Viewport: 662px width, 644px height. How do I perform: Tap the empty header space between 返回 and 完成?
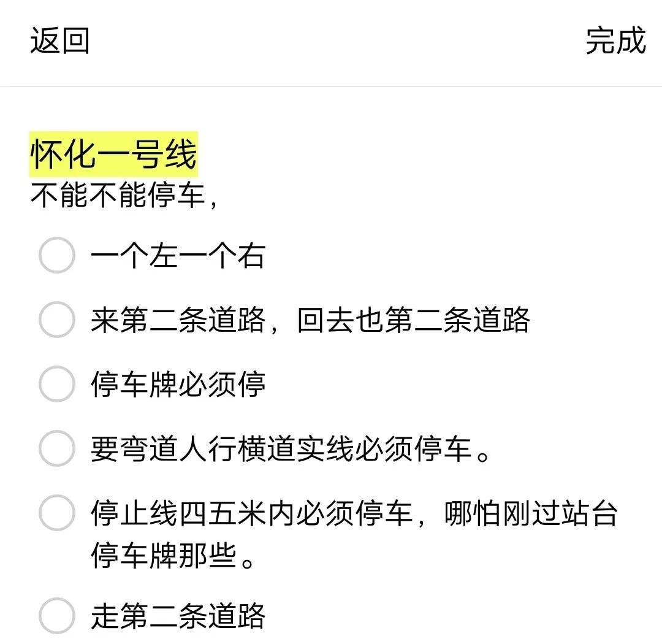337,41
